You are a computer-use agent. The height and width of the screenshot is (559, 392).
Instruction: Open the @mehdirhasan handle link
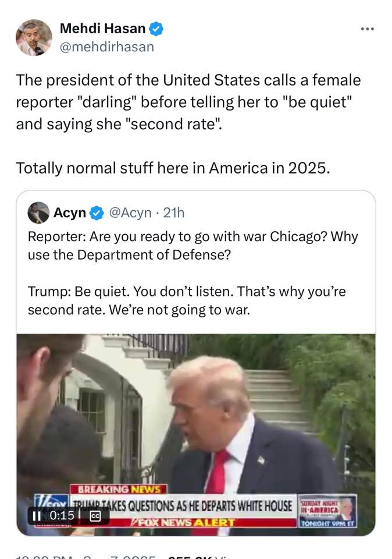[x=107, y=47]
